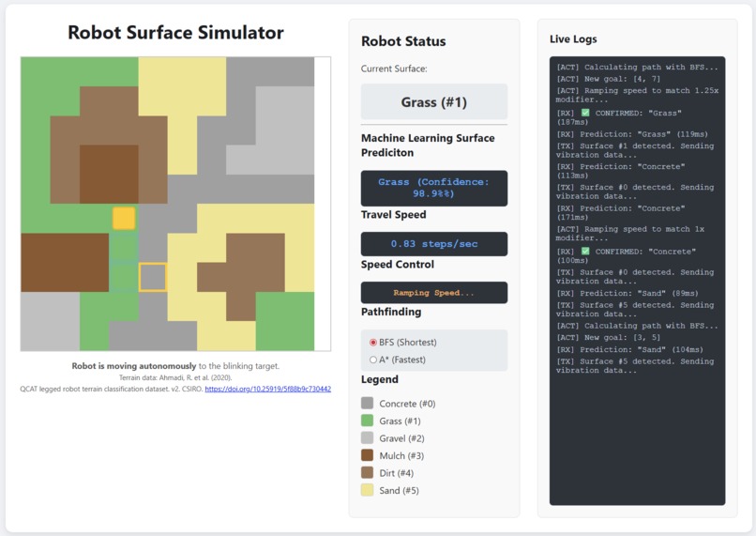Image resolution: width=756 pixels, height=536 pixels.
Task: Click the Live Logs heading
Action: pos(573,39)
